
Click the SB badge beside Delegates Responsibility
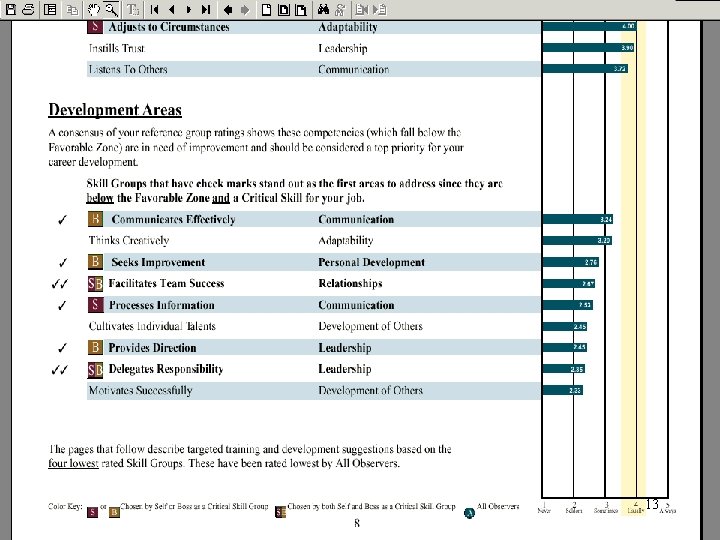[95, 370]
